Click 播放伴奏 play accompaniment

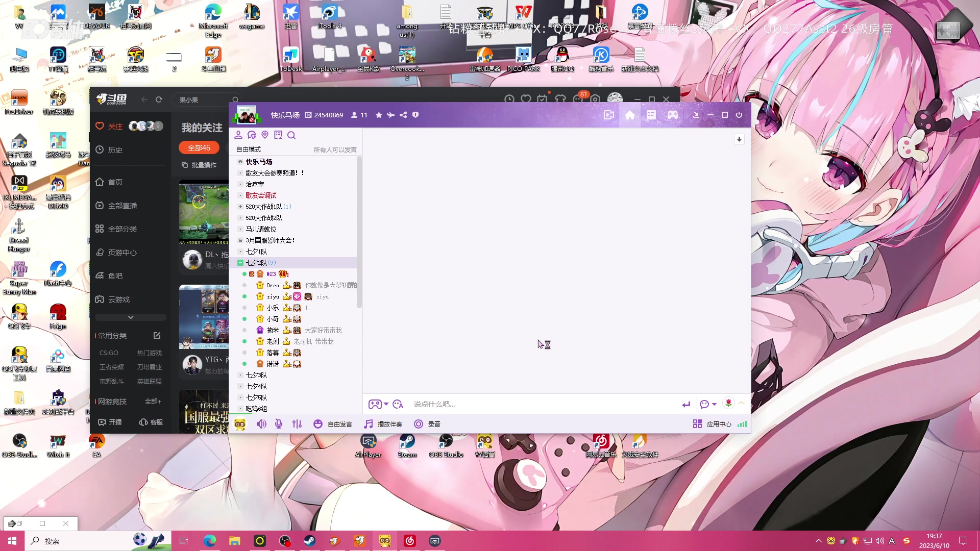(x=383, y=424)
